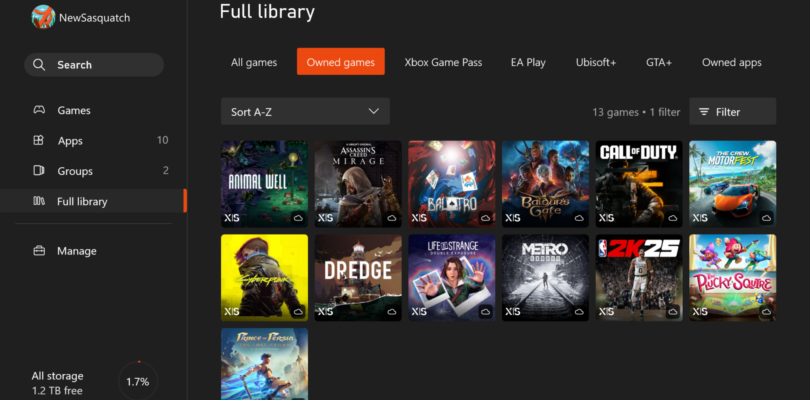
Task: Click the magnifier icon in Search
Action: pos(39,65)
